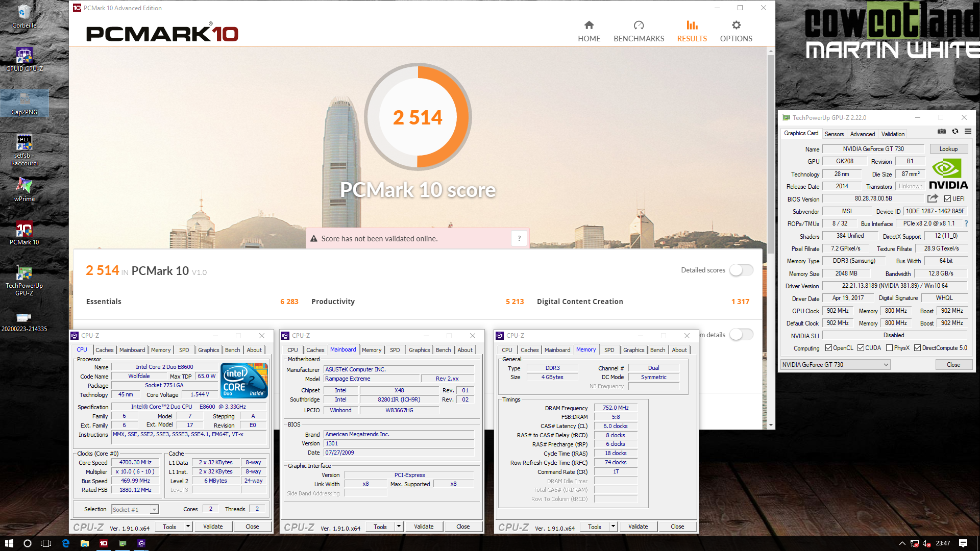Open the Results bar chart icon
Image resolution: width=980 pixels, height=551 pixels.
click(692, 25)
